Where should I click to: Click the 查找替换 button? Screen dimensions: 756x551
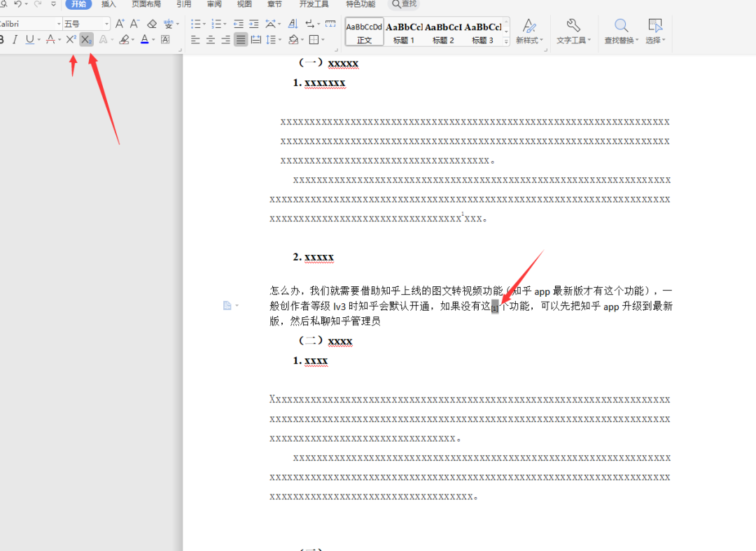pyautogui.click(x=621, y=31)
